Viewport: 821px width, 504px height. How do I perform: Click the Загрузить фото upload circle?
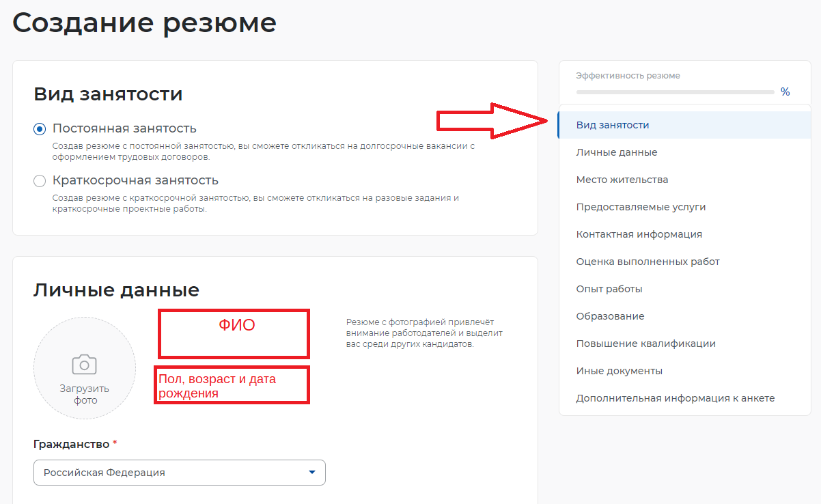point(85,368)
